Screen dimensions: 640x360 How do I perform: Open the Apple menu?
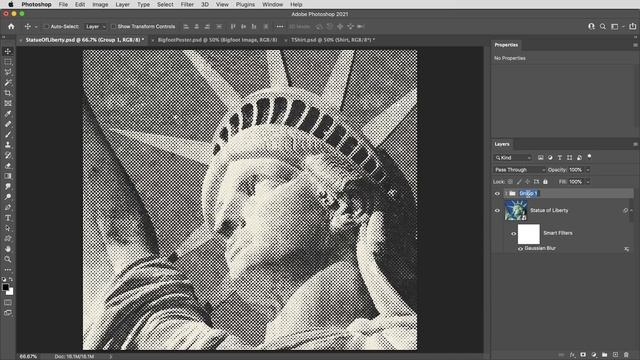11,4
